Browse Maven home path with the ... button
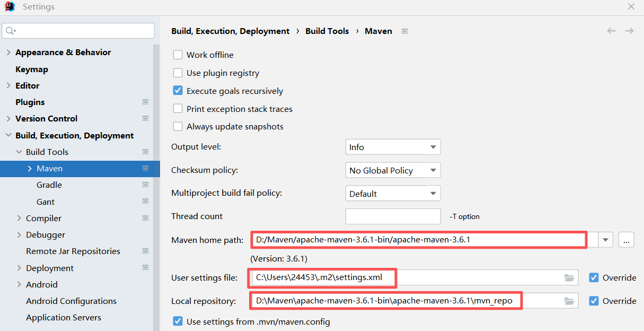The width and height of the screenshot is (644, 331). [x=626, y=240]
